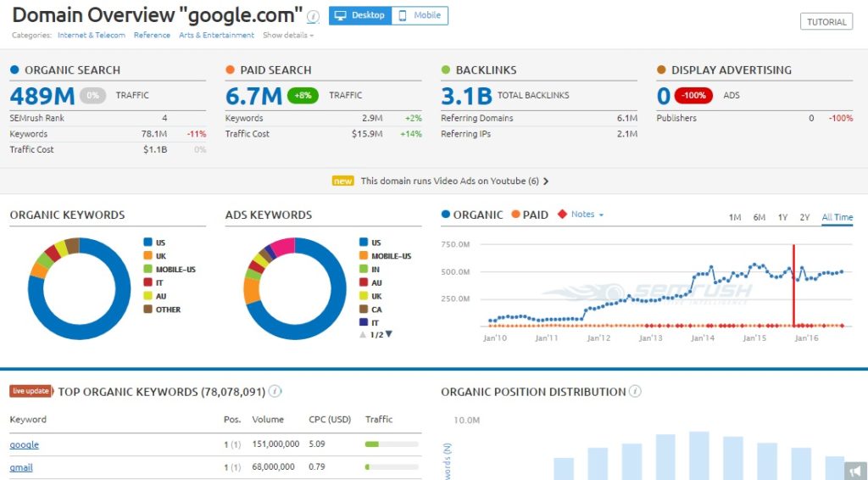This screenshot has height=480, width=868.
Task: Click the $15.9M paid traffic cost value
Action: (x=367, y=133)
